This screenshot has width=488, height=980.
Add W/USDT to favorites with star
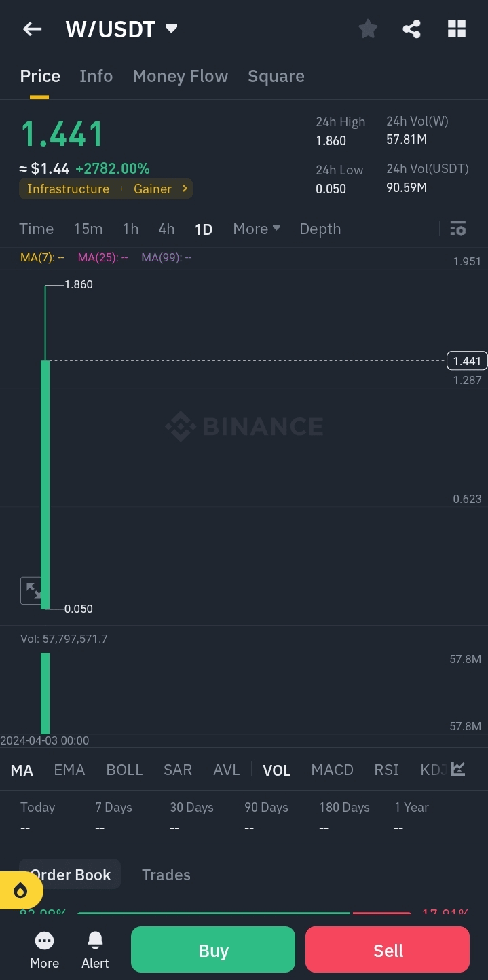368,29
